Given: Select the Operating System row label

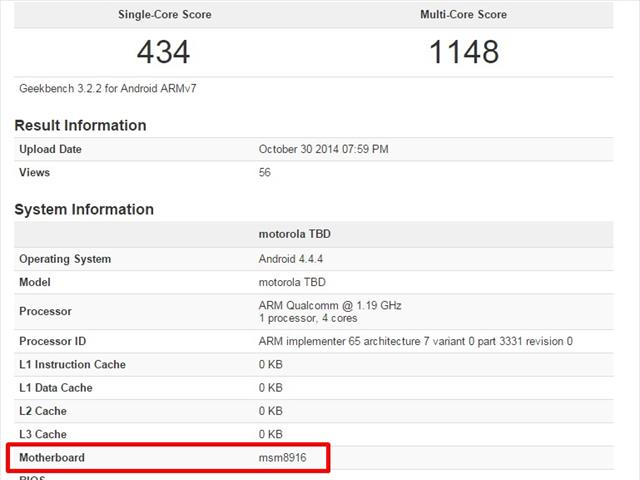Looking at the screenshot, I should (65, 259).
